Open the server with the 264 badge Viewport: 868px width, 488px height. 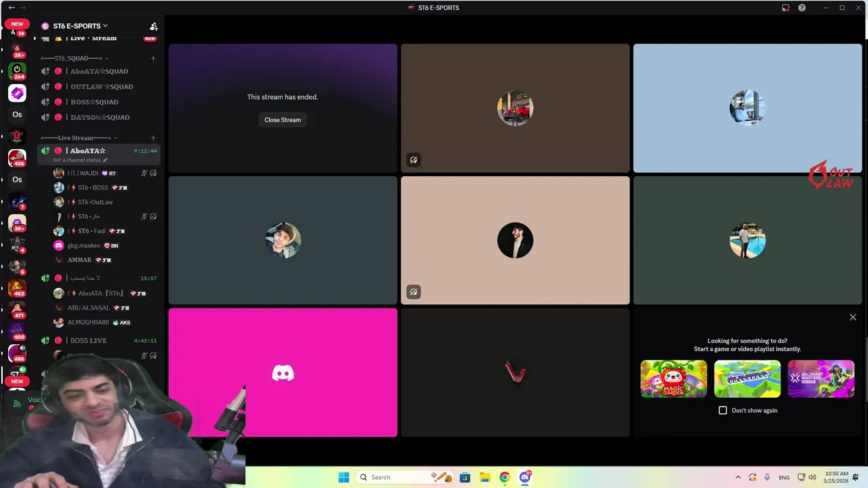point(17,71)
